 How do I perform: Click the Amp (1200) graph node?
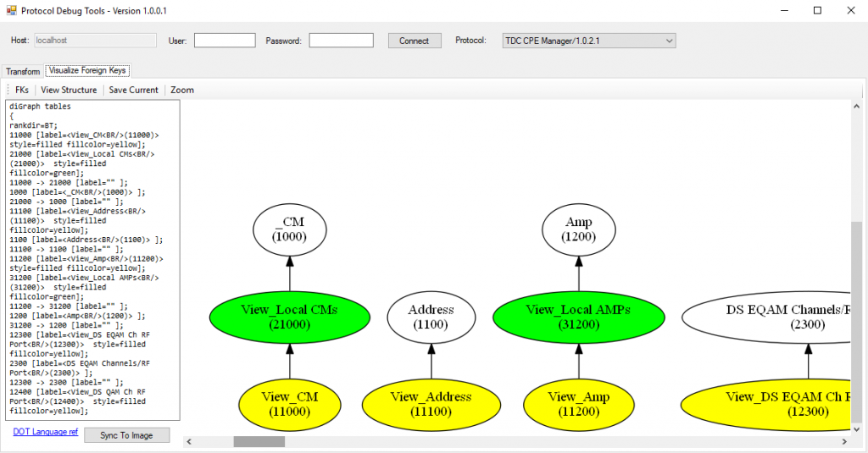coord(578,229)
